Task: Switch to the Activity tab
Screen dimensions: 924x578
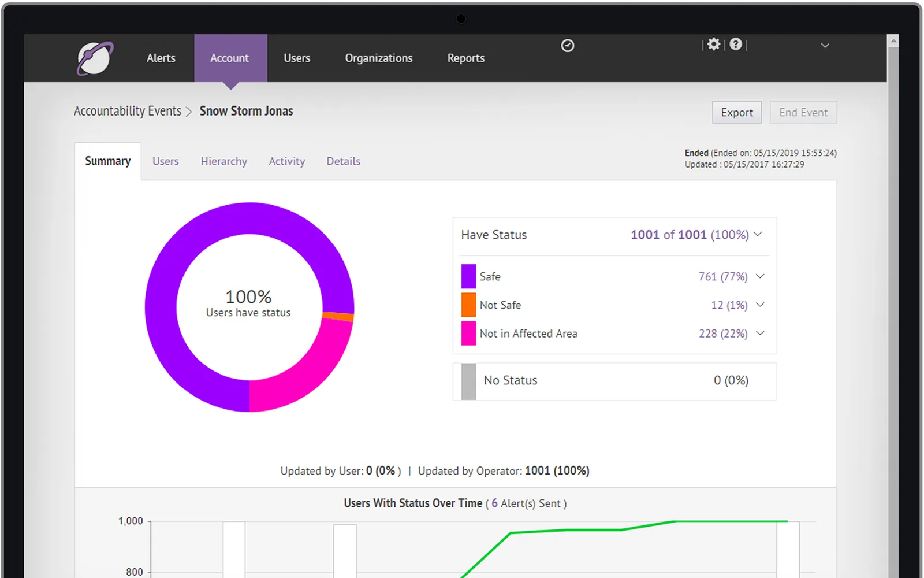Action: (x=287, y=161)
